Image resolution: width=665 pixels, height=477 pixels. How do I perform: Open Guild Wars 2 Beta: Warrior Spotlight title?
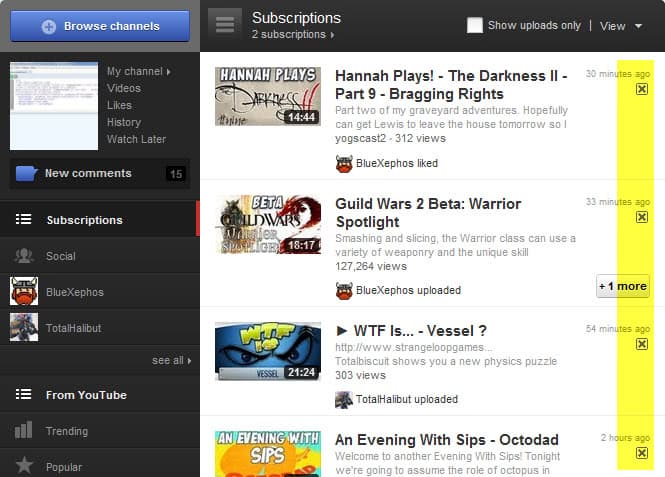428,213
